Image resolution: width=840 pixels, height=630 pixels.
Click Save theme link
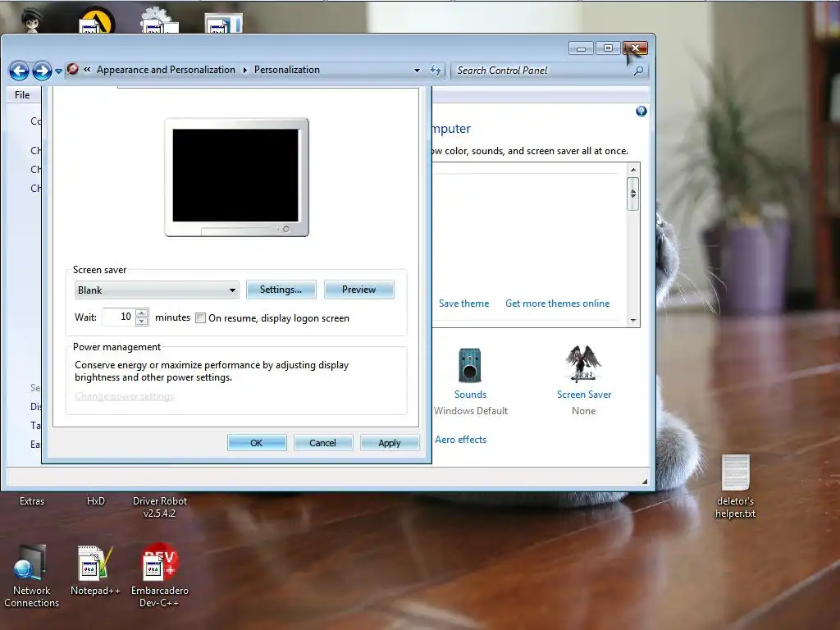point(464,304)
